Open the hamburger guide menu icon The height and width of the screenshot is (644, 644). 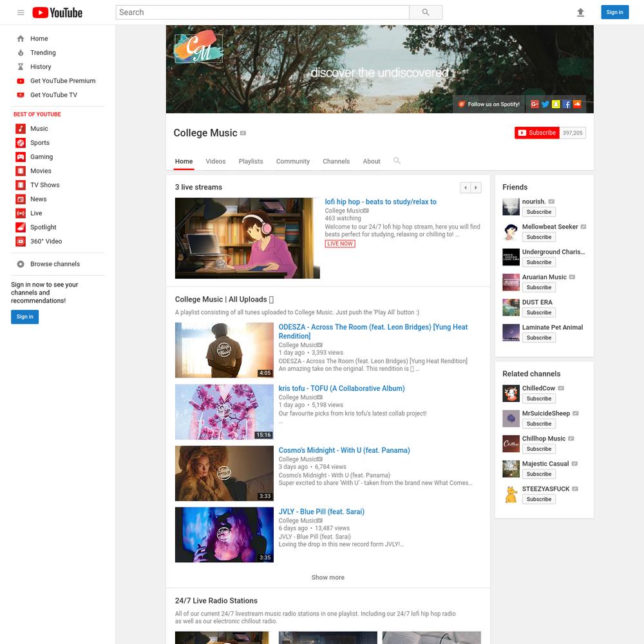click(21, 12)
